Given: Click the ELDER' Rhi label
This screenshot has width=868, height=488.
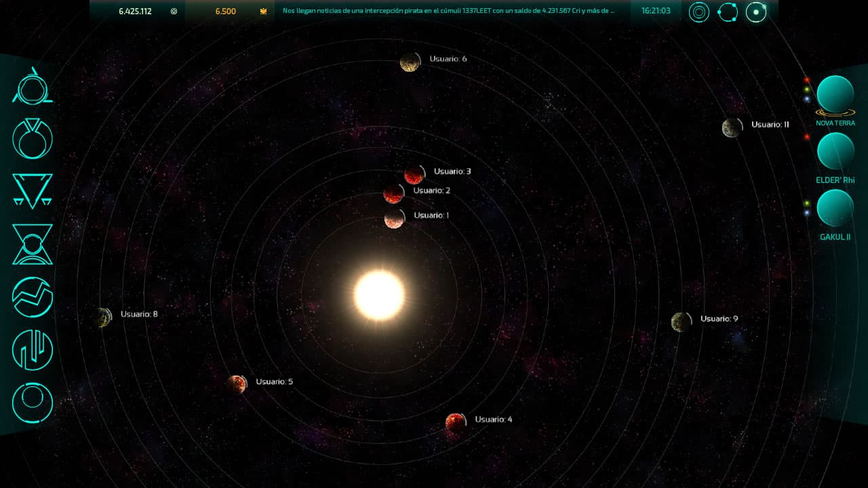Looking at the screenshot, I should click(x=835, y=180).
